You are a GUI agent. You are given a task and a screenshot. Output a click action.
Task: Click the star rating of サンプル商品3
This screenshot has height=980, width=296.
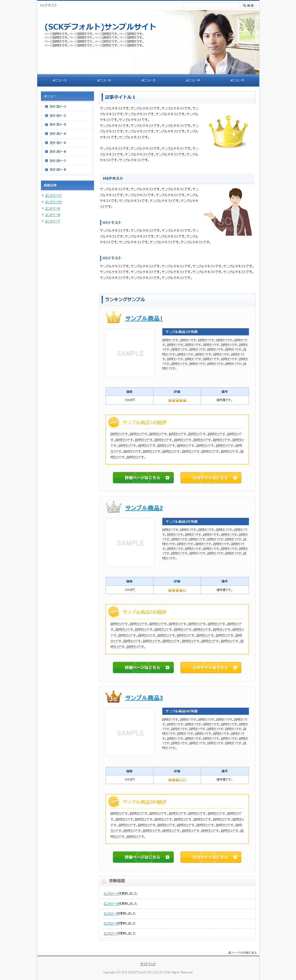(177, 780)
